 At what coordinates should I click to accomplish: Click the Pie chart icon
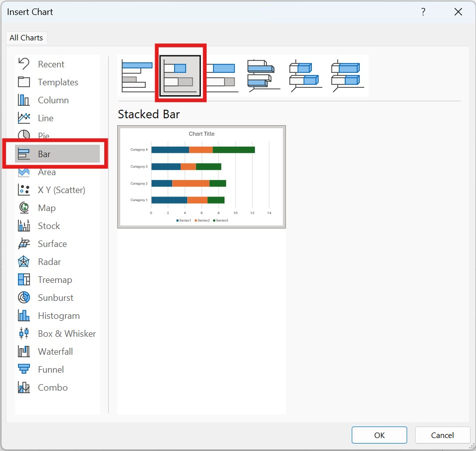tap(23, 134)
